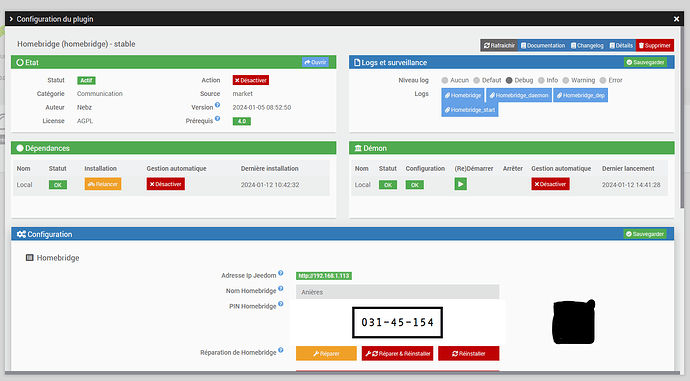The width and height of the screenshot is (690, 381).
Task: Click the Réparer & Réinstaller button
Action: 397,353
